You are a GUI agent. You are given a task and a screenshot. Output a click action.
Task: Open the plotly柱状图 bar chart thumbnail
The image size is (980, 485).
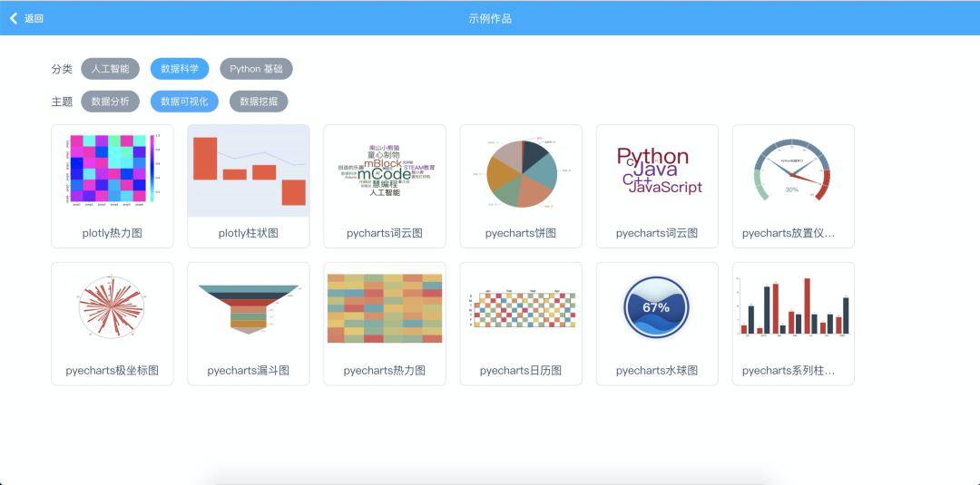pyautogui.click(x=249, y=170)
